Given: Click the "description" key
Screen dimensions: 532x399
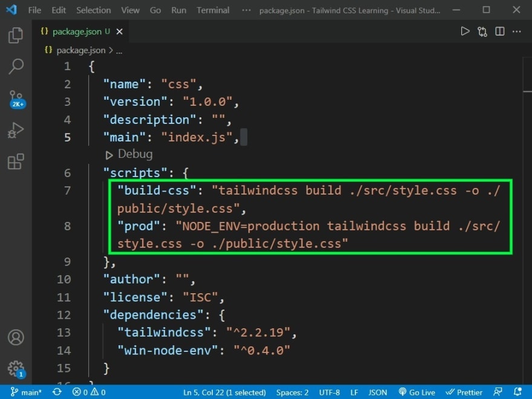Looking at the screenshot, I should tap(150, 120).
